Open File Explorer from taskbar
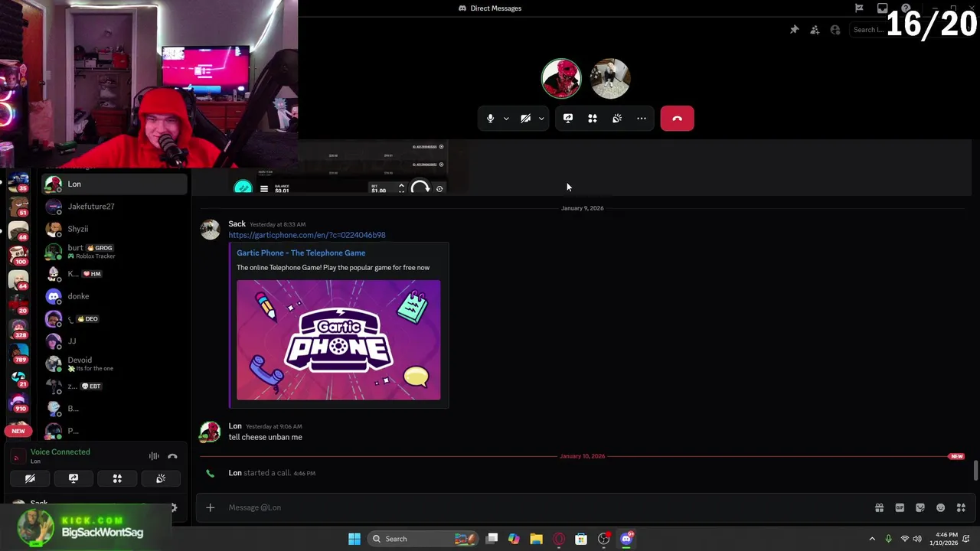The height and width of the screenshot is (551, 980). 536,539
